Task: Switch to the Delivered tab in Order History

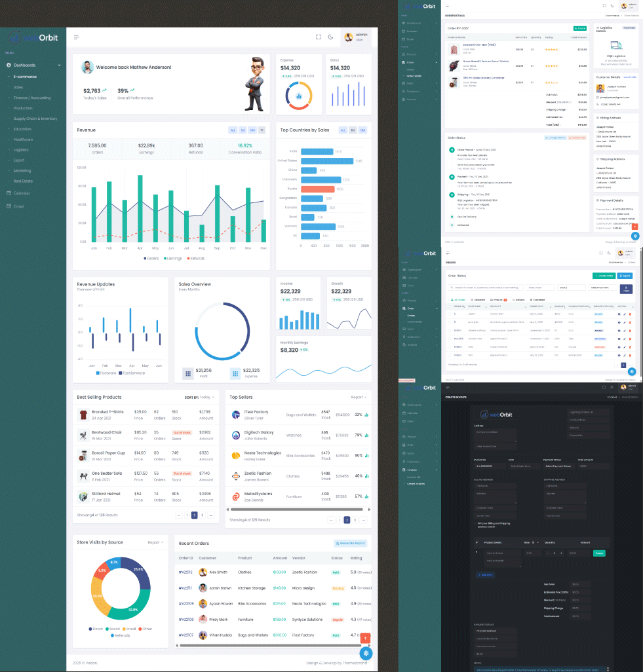Action: pos(478,299)
